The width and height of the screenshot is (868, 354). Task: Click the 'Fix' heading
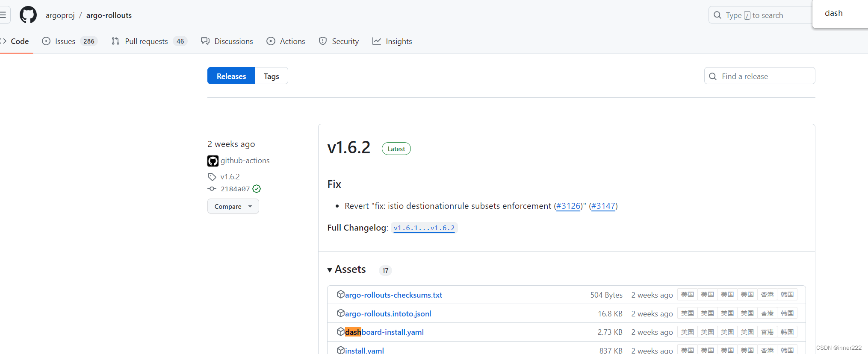[334, 184]
